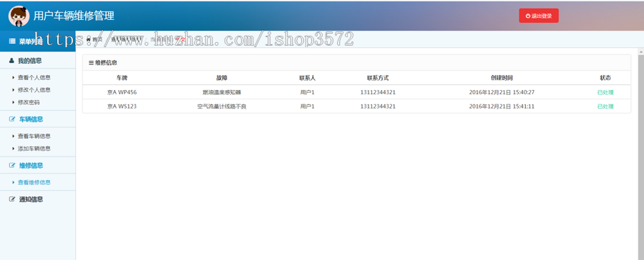This screenshot has height=260, width=644.
Task: Click the edit icon beside 通知信息
Action: click(x=12, y=199)
